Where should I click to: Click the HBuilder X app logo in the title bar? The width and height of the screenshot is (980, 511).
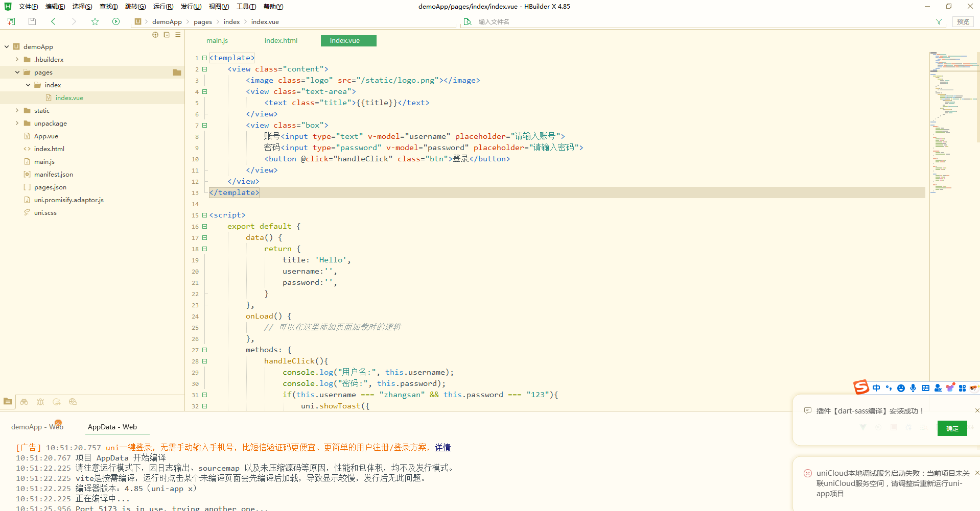(8, 6)
